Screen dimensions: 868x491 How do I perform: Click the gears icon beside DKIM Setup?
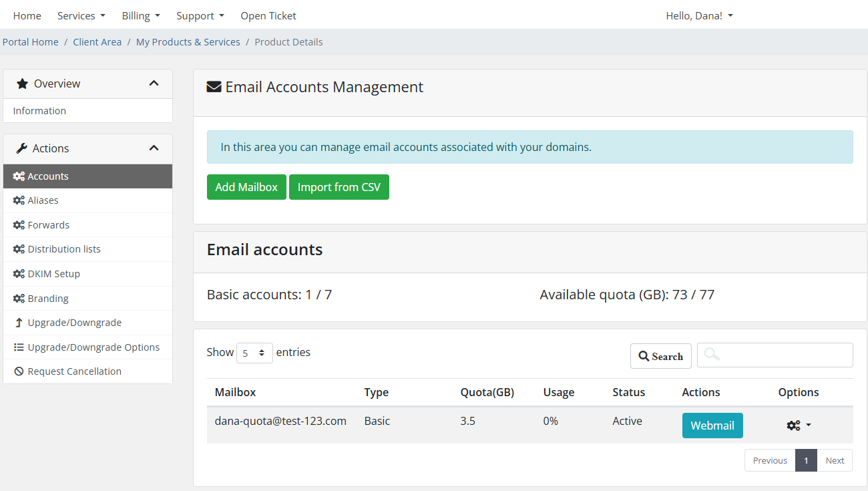[19, 274]
